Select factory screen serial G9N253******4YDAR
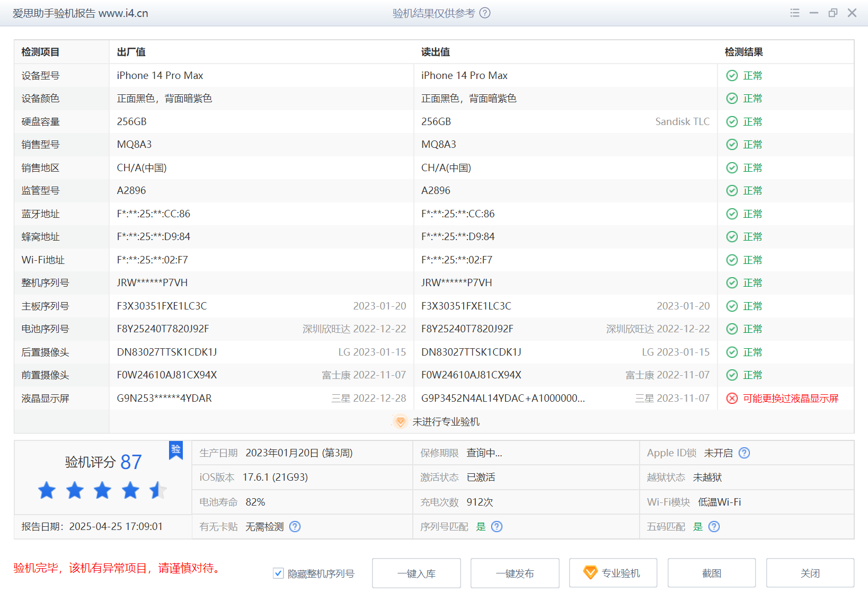 click(x=164, y=398)
